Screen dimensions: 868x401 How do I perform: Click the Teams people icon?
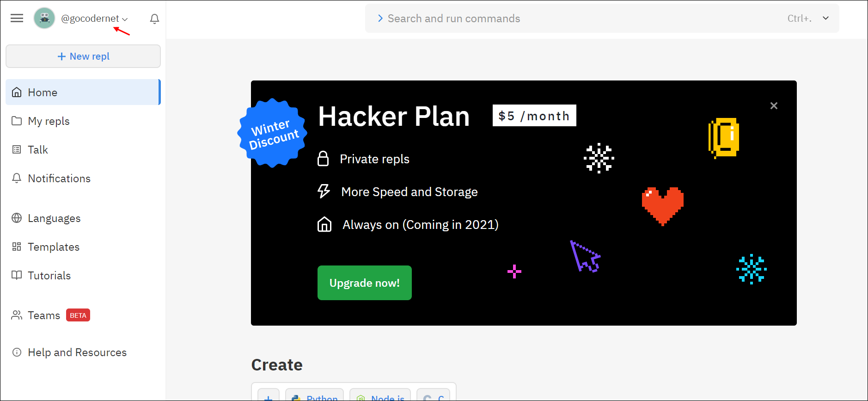coord(17,315)
